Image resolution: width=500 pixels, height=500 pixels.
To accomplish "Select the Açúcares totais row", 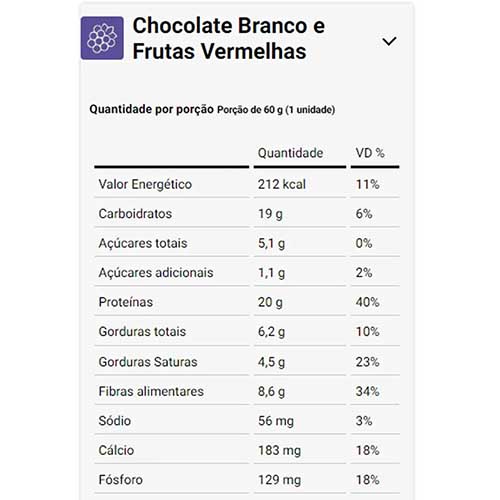I will click(x=247, y=243).
